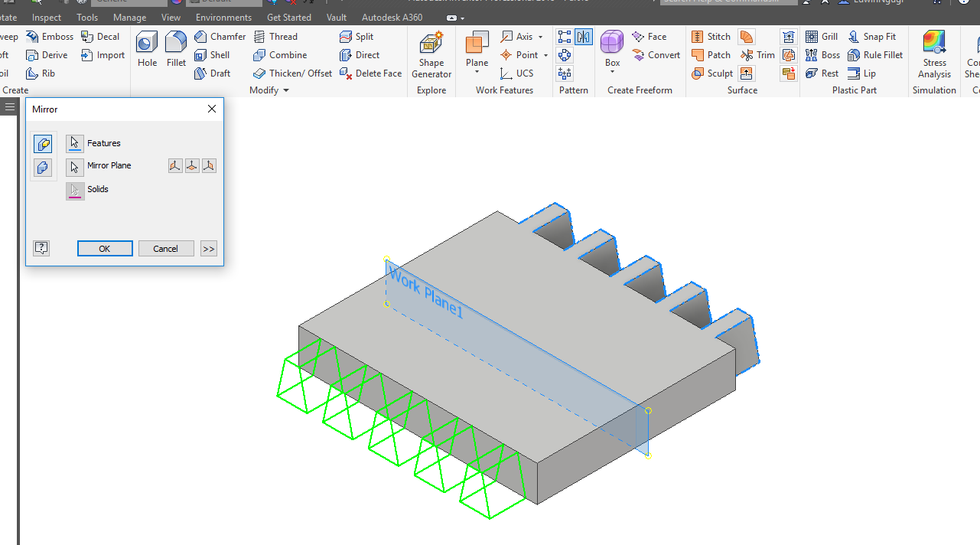Screen dimensions: 980x545
Task: Activate the Features selection arrow
Action: tap(75, 143)
